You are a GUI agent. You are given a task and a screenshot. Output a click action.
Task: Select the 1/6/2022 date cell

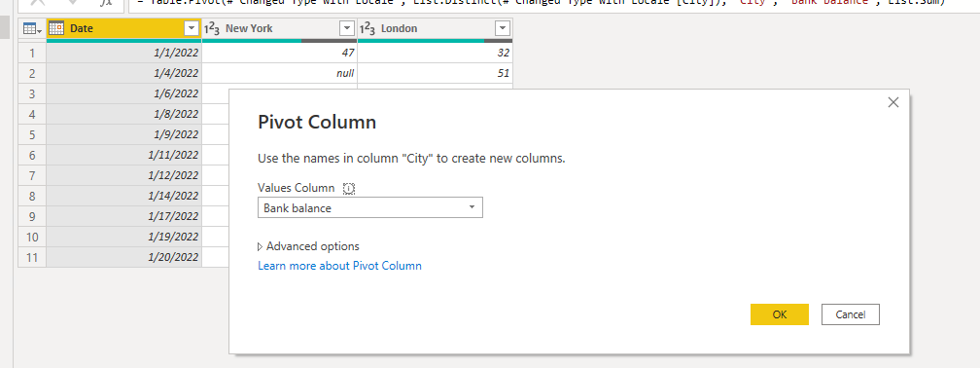coord(123,93)
